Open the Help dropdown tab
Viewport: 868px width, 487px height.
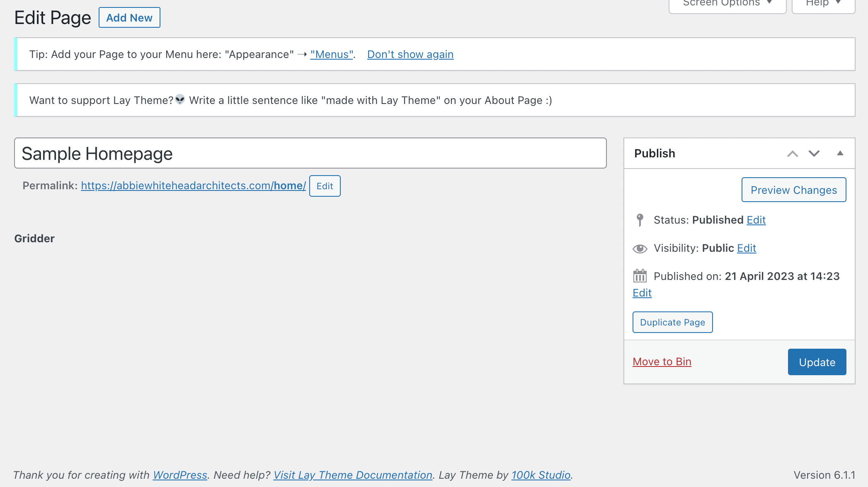point(823,4)
